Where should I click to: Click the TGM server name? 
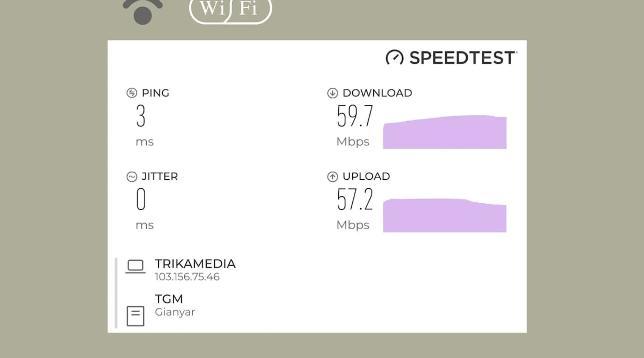[x=169, y=299]
